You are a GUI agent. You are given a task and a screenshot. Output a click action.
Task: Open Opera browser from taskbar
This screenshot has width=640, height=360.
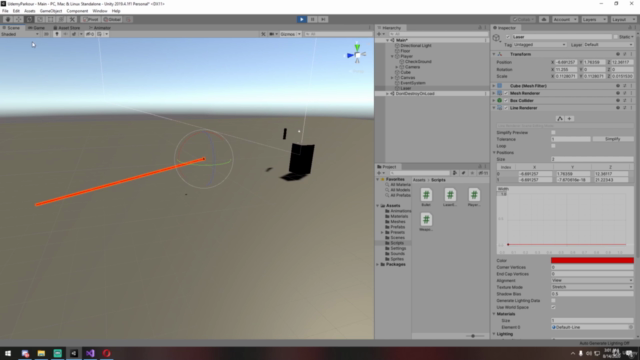click(x=107, y=353)
